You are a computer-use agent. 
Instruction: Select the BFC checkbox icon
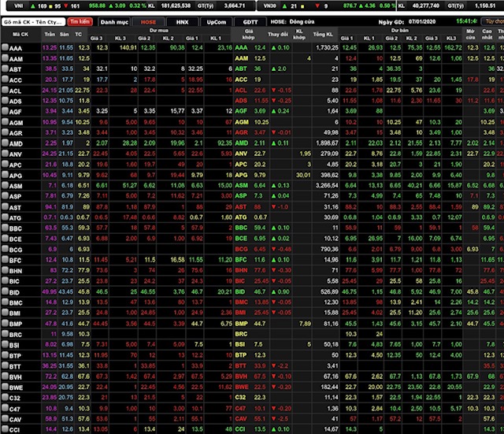(5, 260)
